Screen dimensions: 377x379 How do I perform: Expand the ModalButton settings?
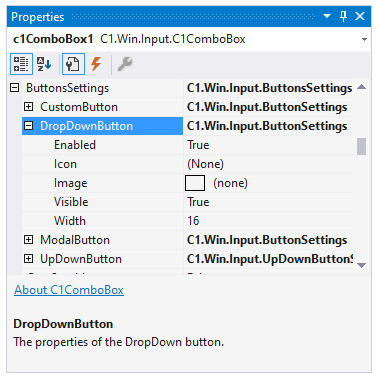(29, 240)
